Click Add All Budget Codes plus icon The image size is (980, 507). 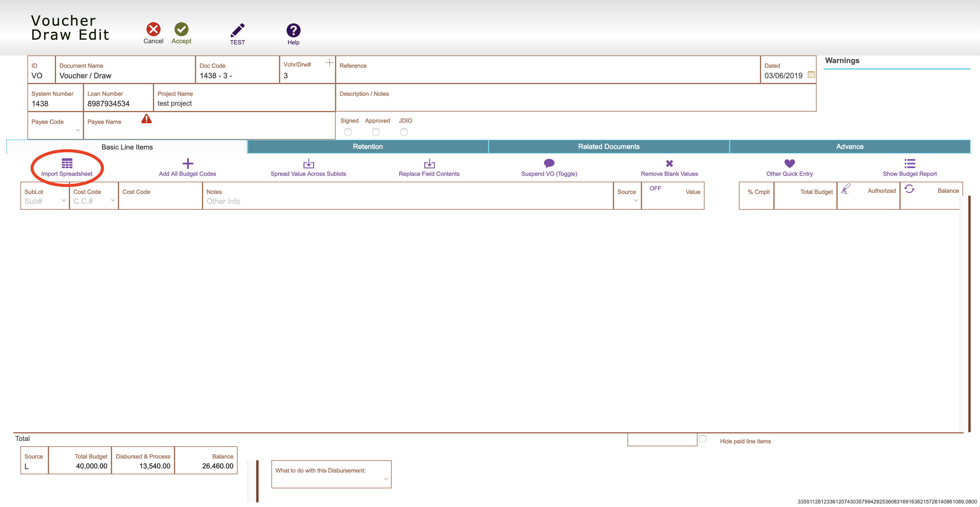pyautogui.click(x=188, y=164)
